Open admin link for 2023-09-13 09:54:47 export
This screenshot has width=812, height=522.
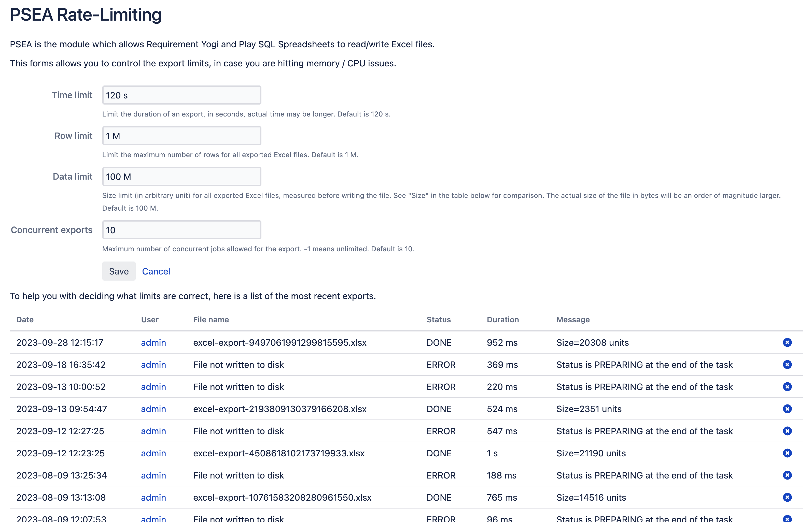point(153,409)
